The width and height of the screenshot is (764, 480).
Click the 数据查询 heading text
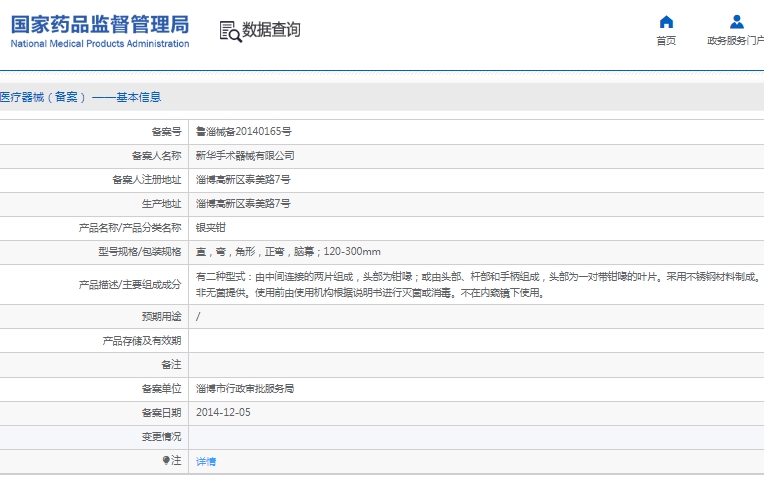coord(271,29)
